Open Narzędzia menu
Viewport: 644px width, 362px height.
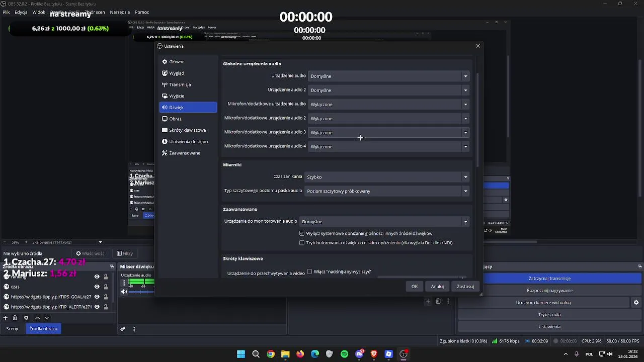(120, 12)
